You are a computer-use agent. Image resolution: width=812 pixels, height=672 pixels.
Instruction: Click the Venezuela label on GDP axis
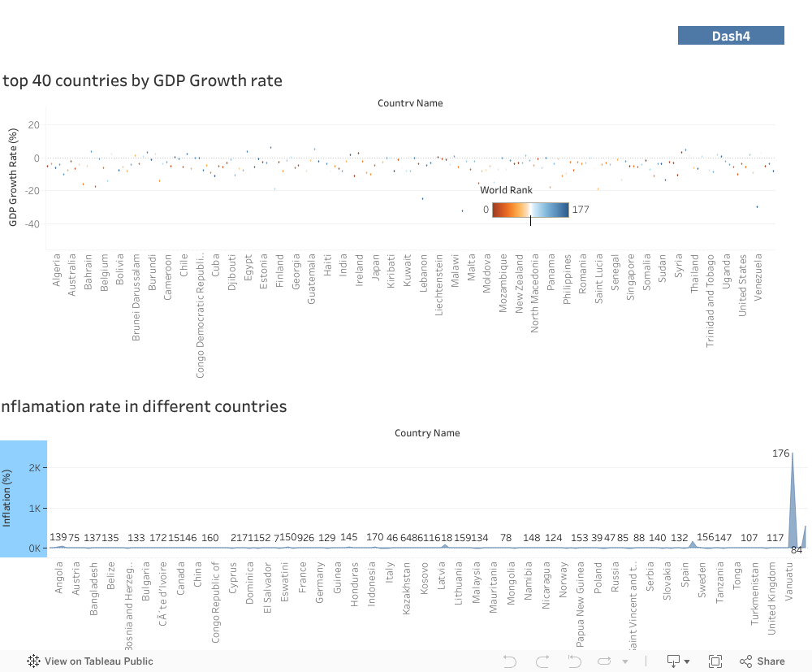click(759, 277)
